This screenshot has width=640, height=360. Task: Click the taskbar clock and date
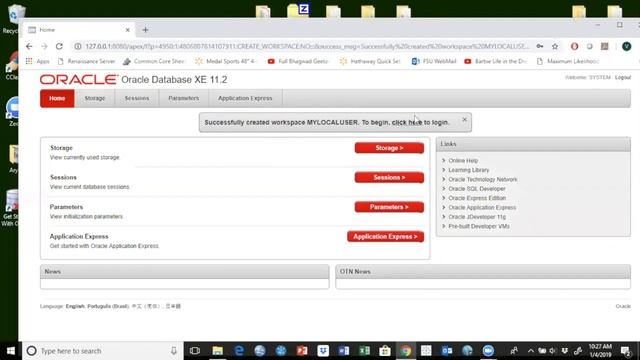coord(600,351)
